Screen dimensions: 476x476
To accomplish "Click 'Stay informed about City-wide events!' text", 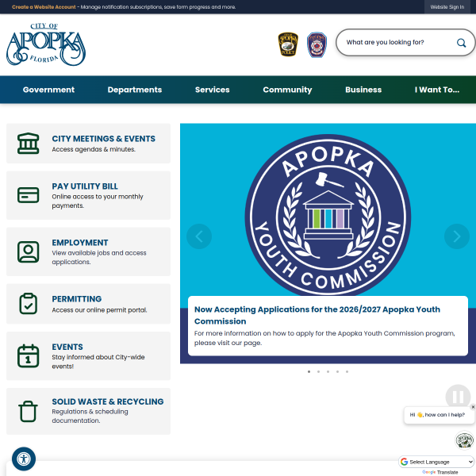I will click(98, 362).
